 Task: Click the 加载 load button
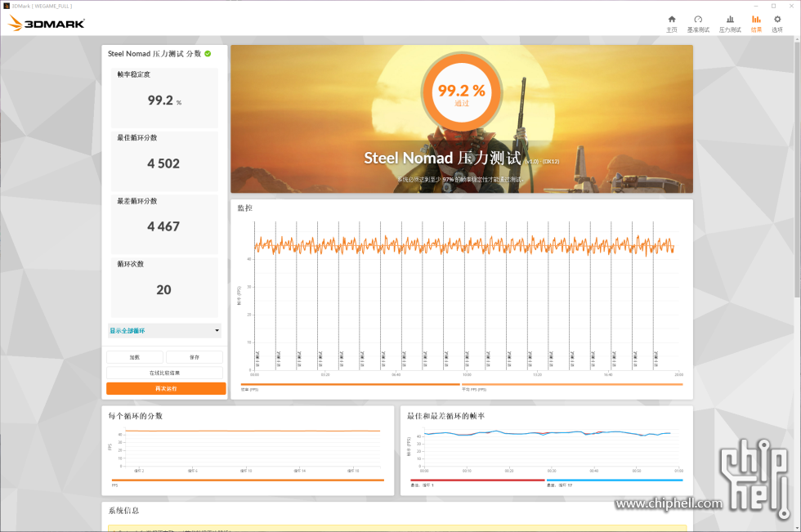tap(135, 357)
